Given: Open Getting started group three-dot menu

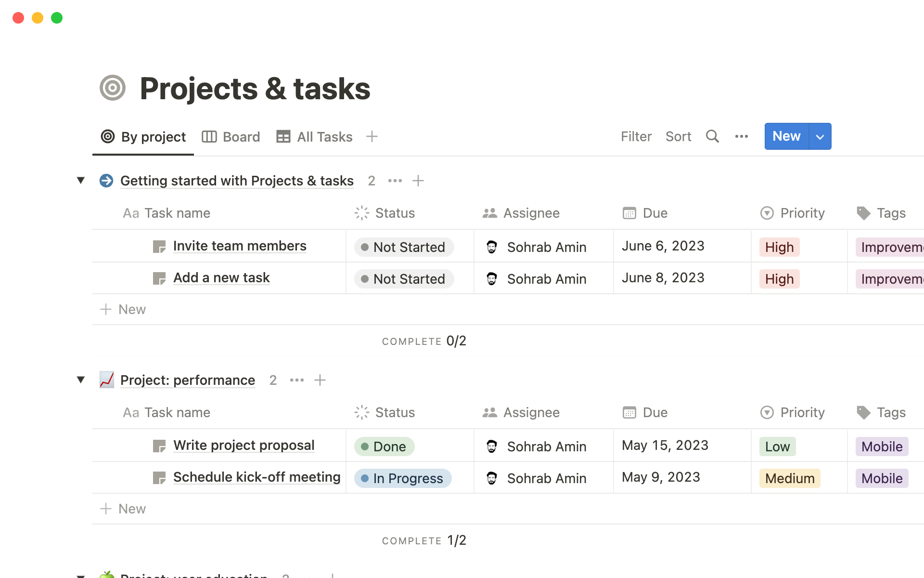Looking at the screenshot, I should coord(395,181).
